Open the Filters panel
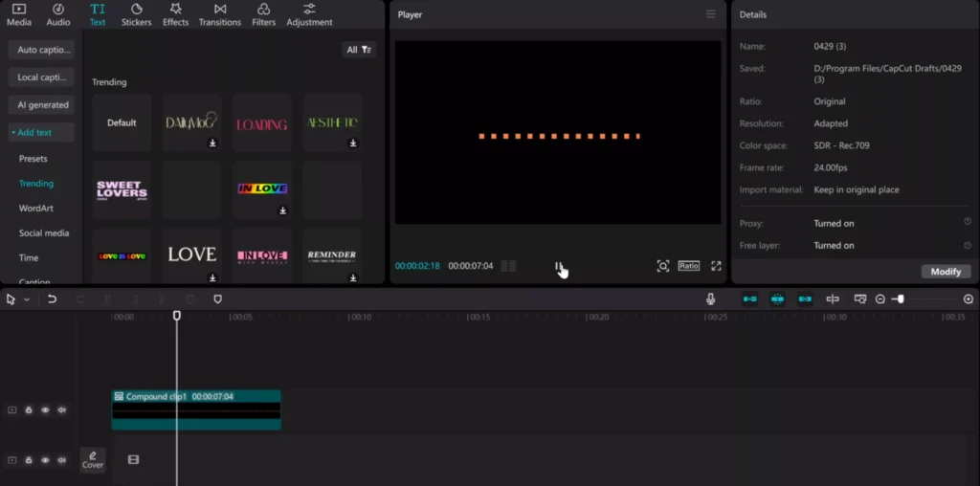This screenshot has height=486, width=980. point(264,14)
